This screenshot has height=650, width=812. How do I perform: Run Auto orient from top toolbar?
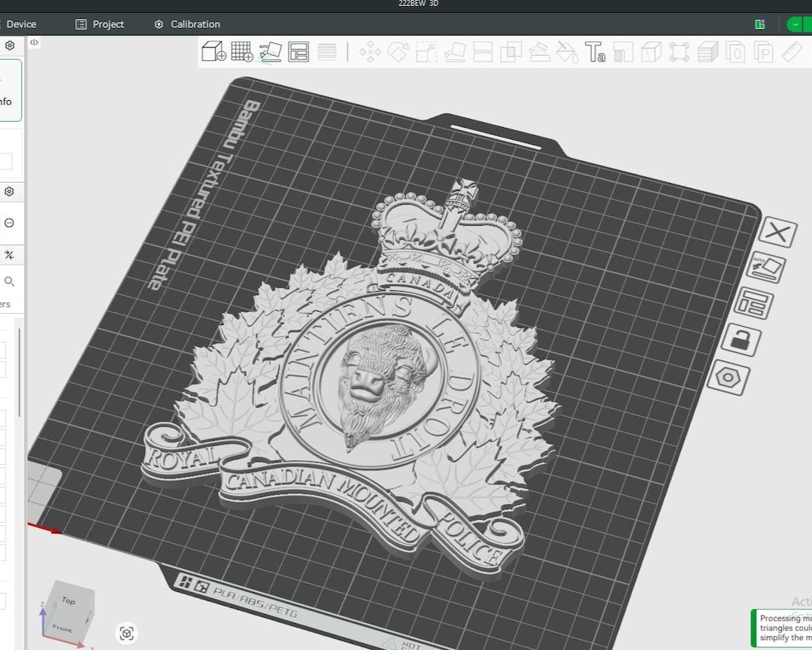click(x=270, y=52)
